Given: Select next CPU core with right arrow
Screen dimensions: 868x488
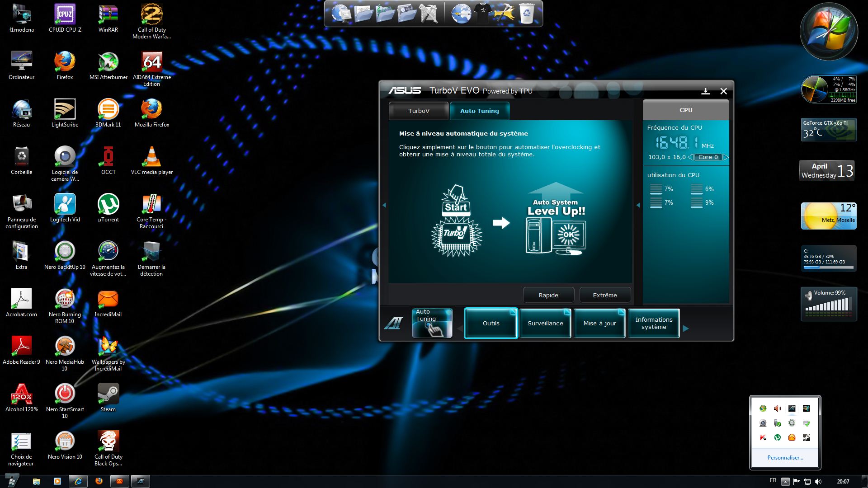Looking at the screenshot, I should point(725,157).
